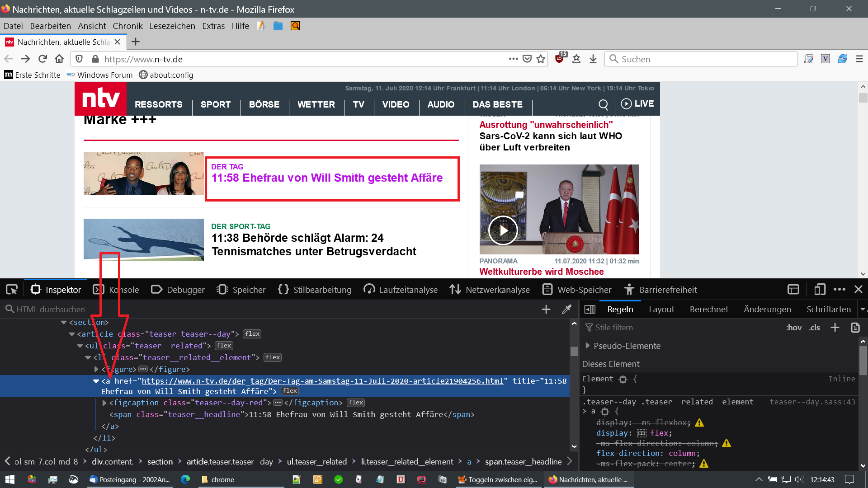
Task: Toggle the flex badge on article teaser
Action: [252, 334]
